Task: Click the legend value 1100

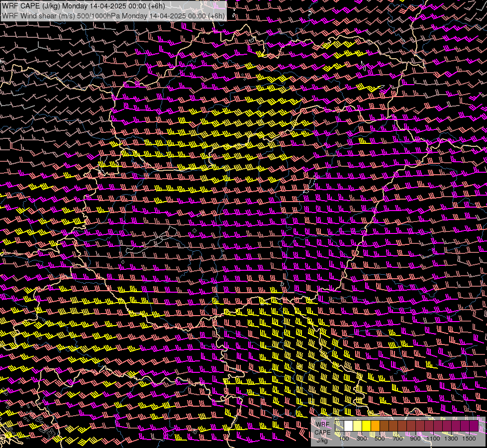Action: [x=433, y=439]
